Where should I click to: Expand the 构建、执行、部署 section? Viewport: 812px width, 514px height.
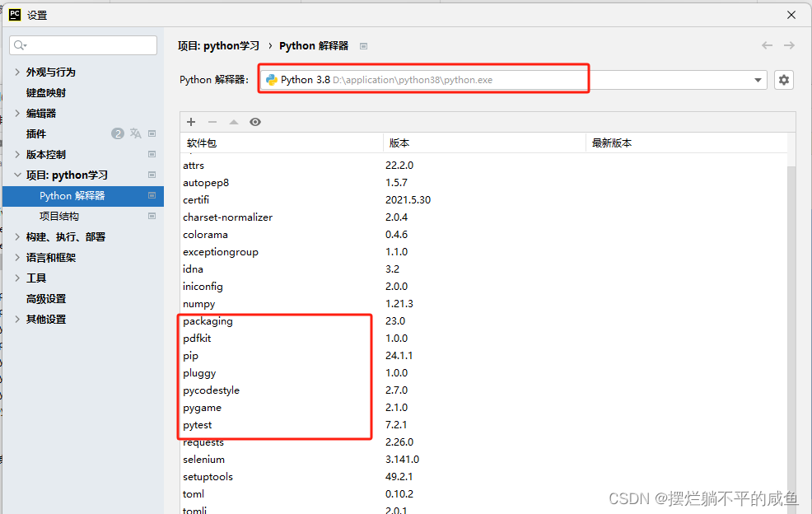17,236
